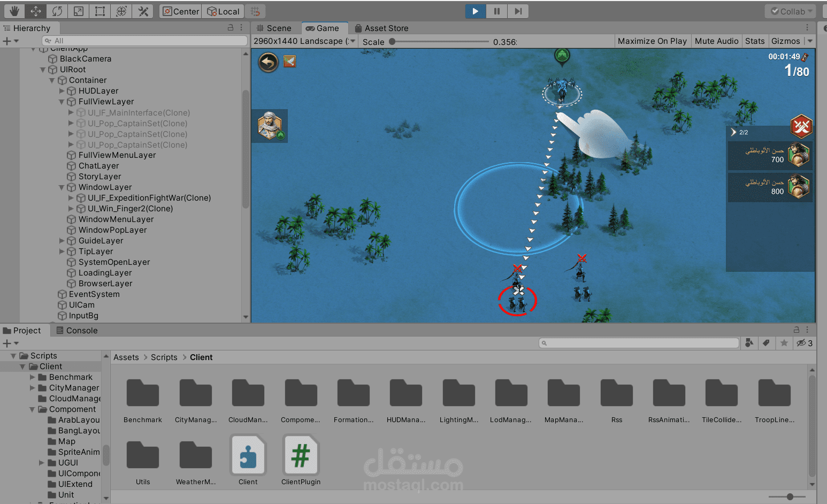
Task: Select troop card with 800
Action: tap(770, 187)
